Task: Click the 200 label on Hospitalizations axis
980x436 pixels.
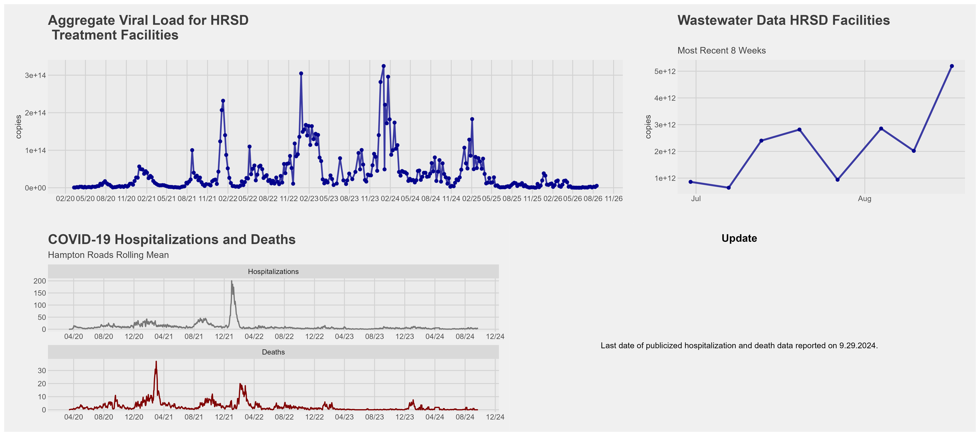Action: (x=40, y=281)
